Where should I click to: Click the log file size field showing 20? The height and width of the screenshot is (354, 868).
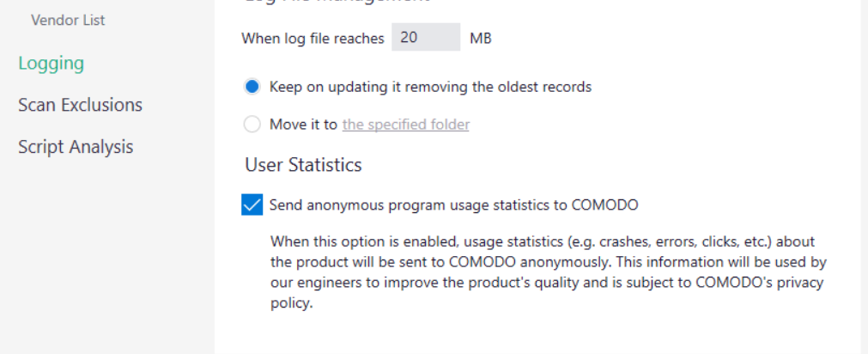(425, 38)
